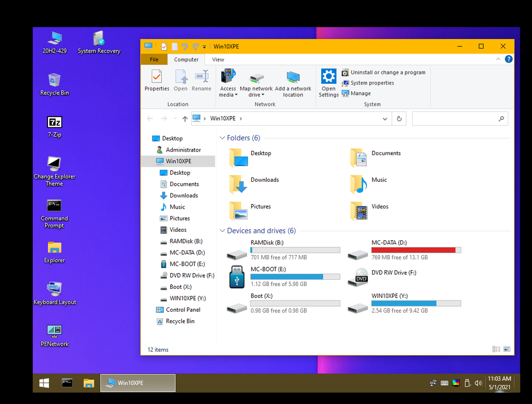Select the Keyboard Layout desktop icon
The width and height of the screenshot is (532, 404).
coord(55,294)
